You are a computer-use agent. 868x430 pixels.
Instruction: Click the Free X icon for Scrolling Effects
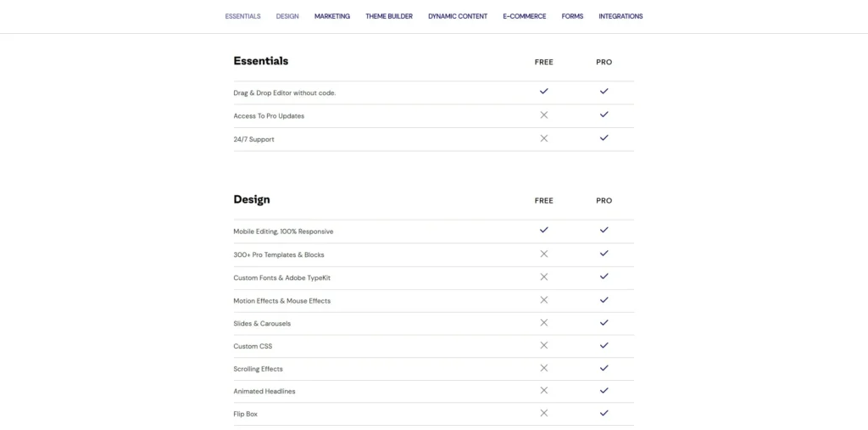pyautogui.click(x=544, y=368)
